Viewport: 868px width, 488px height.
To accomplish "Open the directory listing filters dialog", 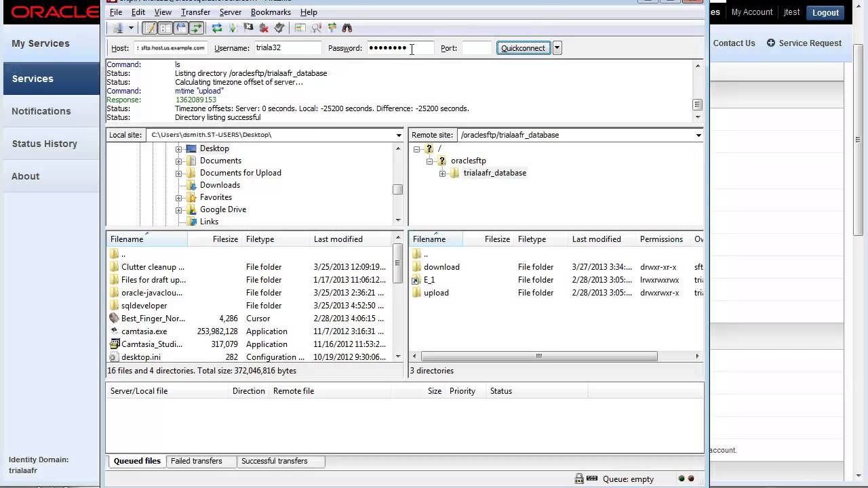I will (x=300, y=28).
